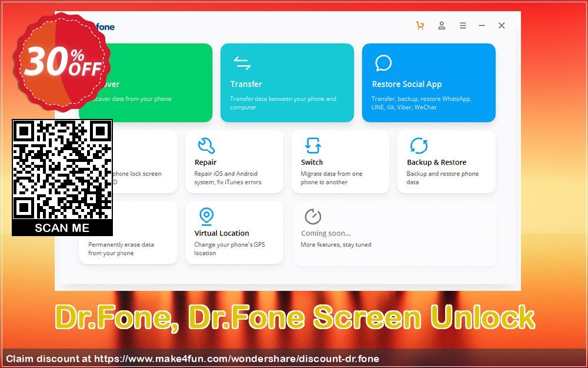Screen dimensions: 588x368
Task: Select the Backup & Restore title
Action: click(437, 163)
